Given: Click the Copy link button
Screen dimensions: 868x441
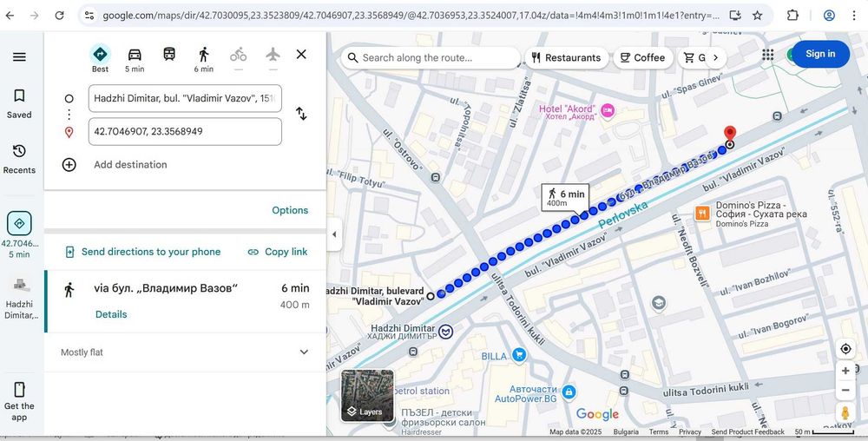Looking at the screenshot, I should click(x=278, y=252).
